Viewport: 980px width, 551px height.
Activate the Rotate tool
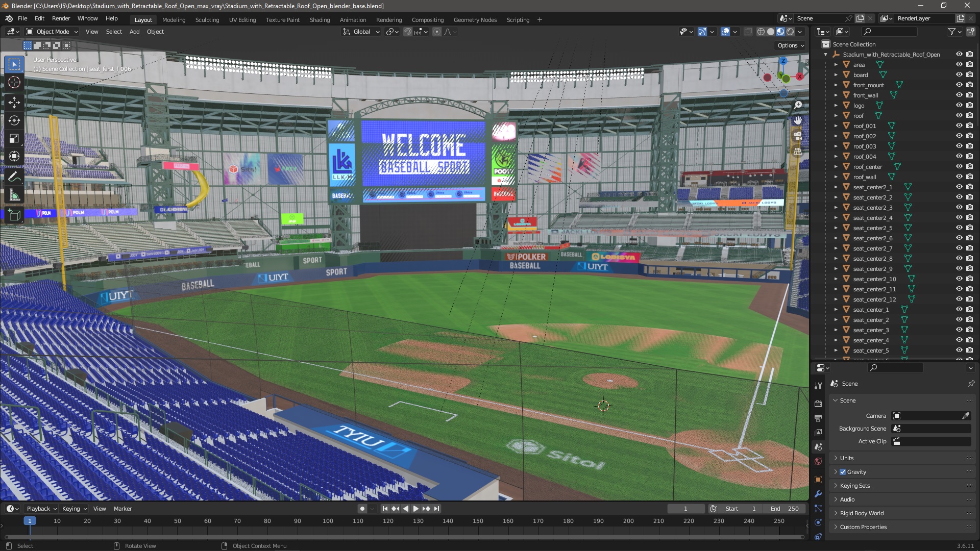click(14, 121)
